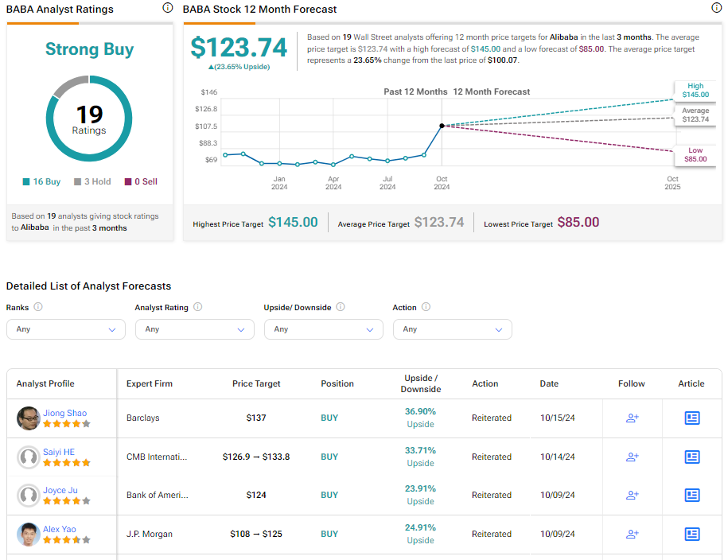Sort table by Date column header
Screen dimensions: 728x560
pyautogui.click(x=549, y=383)
